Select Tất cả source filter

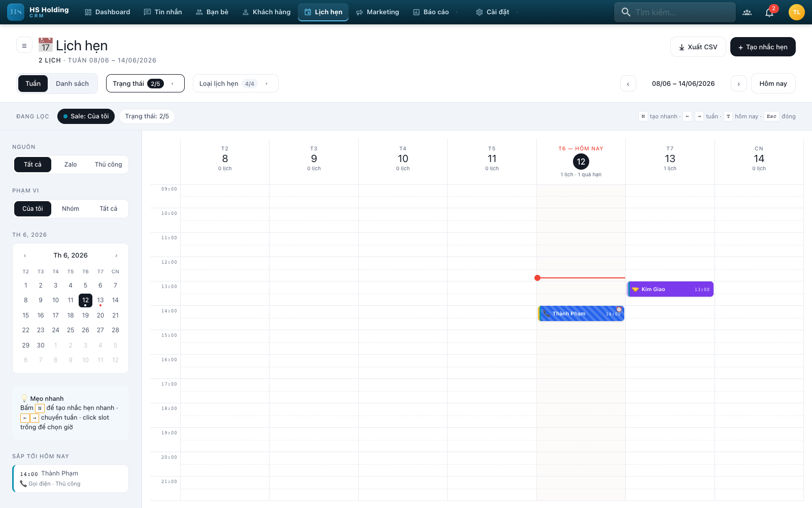32,165
